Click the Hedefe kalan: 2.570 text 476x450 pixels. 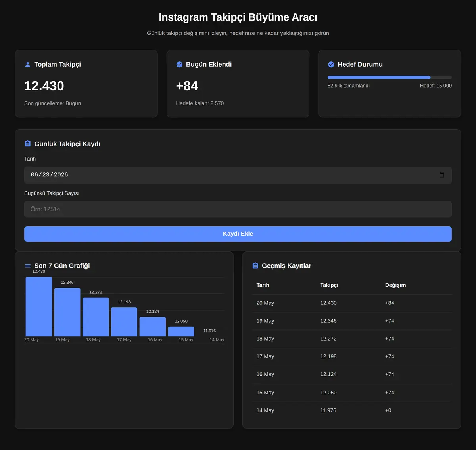200,103
